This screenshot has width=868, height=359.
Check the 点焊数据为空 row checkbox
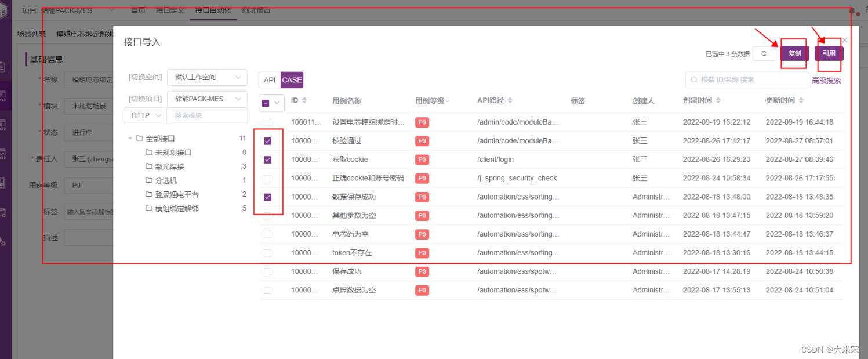tap(267, 290)
